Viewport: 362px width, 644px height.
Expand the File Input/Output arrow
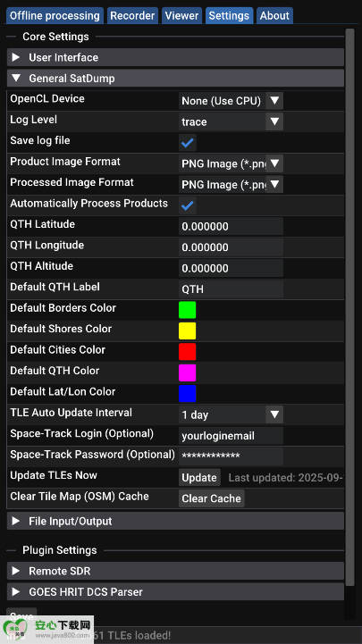[x=16, y=521]
